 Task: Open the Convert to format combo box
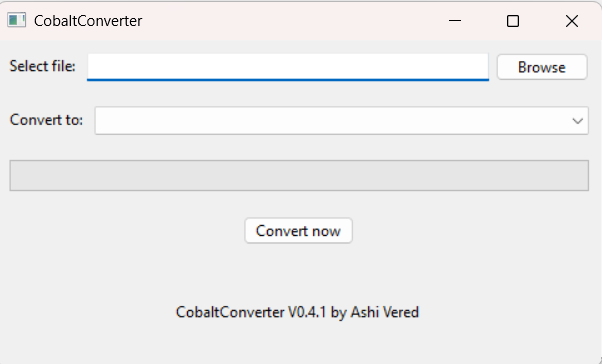pyautogui.click(x=341, y=121)
